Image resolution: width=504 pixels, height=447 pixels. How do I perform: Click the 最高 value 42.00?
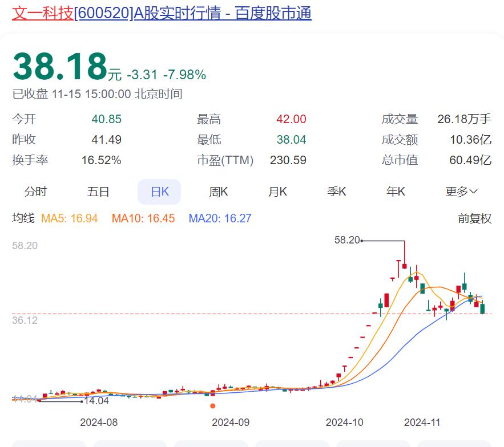(x=291, y=119)
